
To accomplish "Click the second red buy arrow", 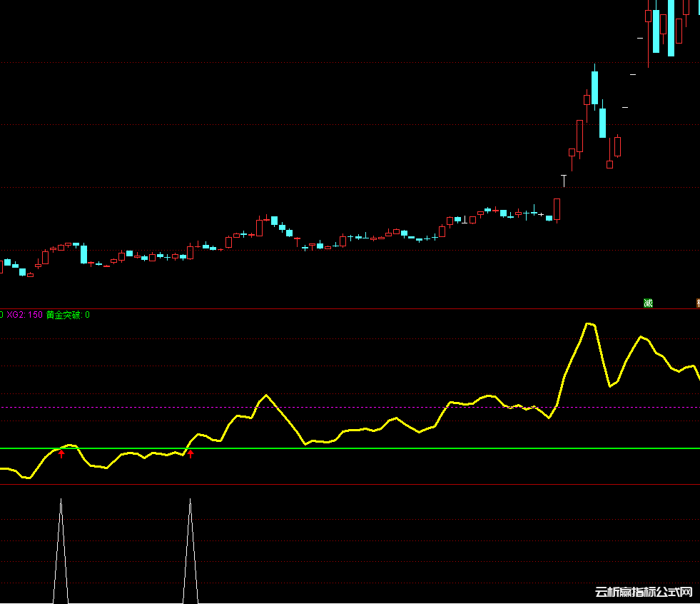I will [191, 453].
